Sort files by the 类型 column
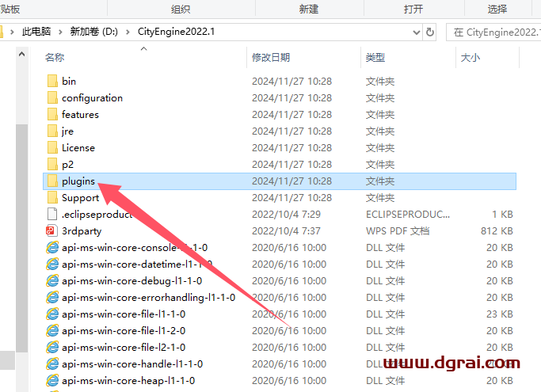The width and height of the screenshot is (541, 392). point(375,57)
